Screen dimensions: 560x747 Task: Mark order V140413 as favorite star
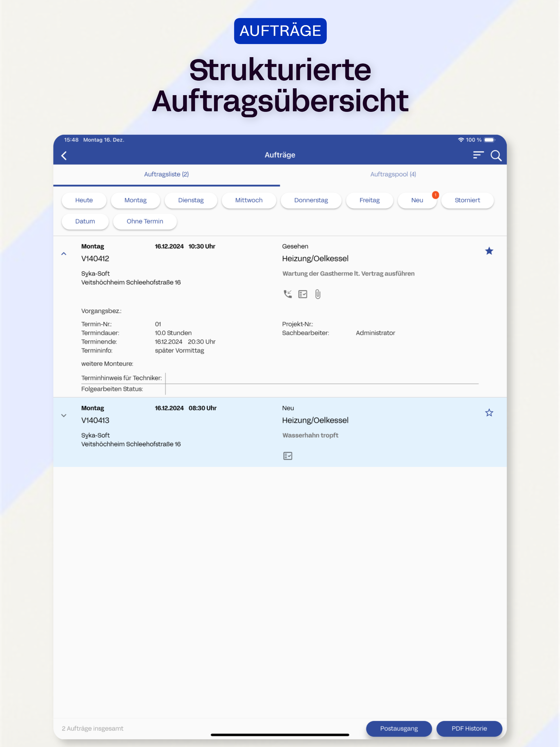coord(489,412)
